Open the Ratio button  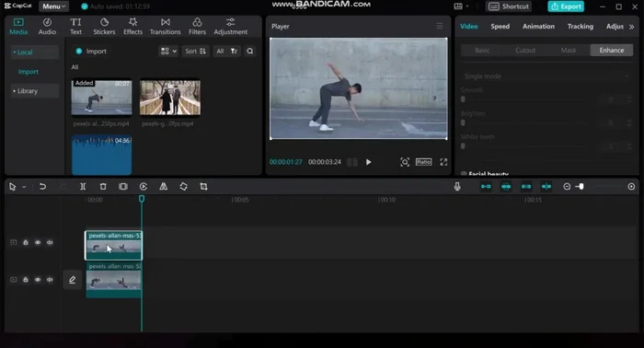(x=423, y=162)
